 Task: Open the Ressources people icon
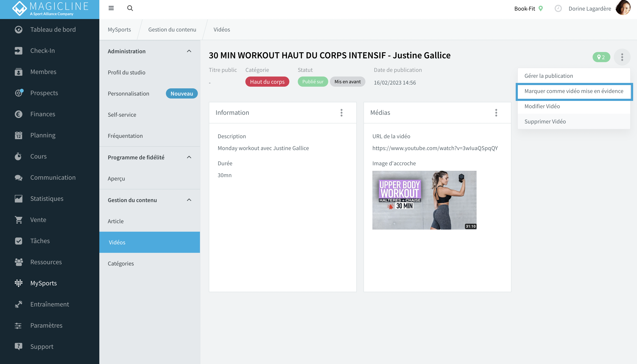[18, 262]
